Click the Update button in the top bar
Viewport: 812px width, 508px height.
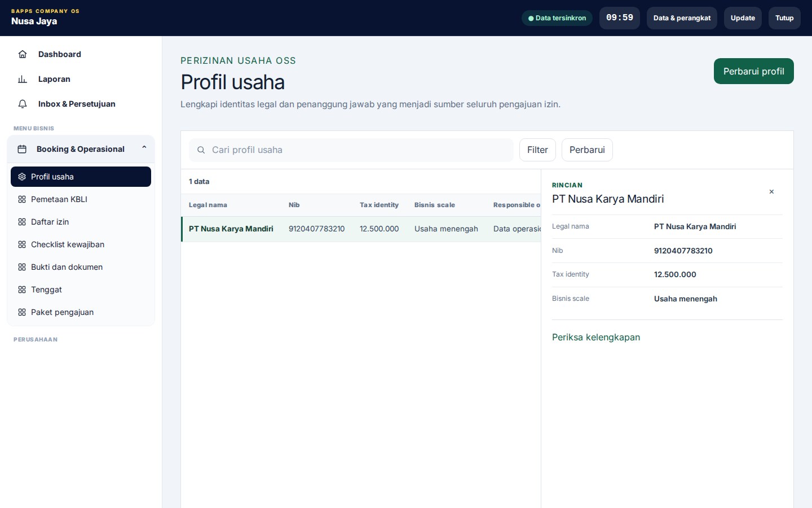[743, 18]
